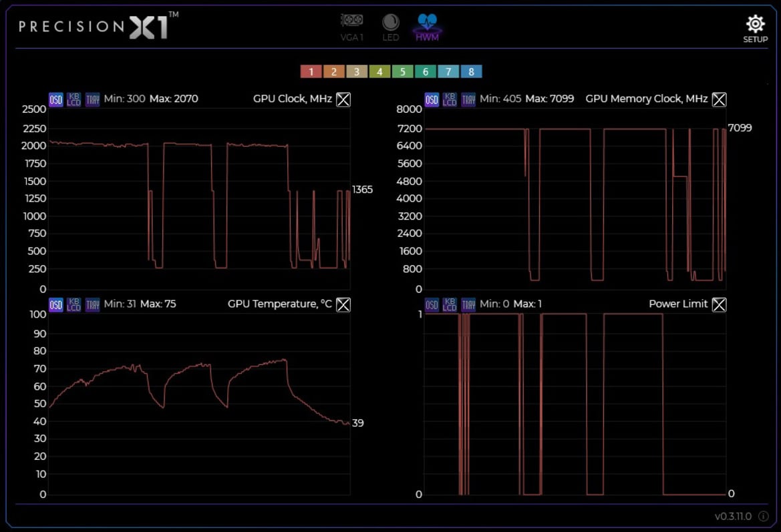This screenshot has height=532, width=781.
Task: Open the VGA 1 graphics card tab
Action: (x=351, y=27)
